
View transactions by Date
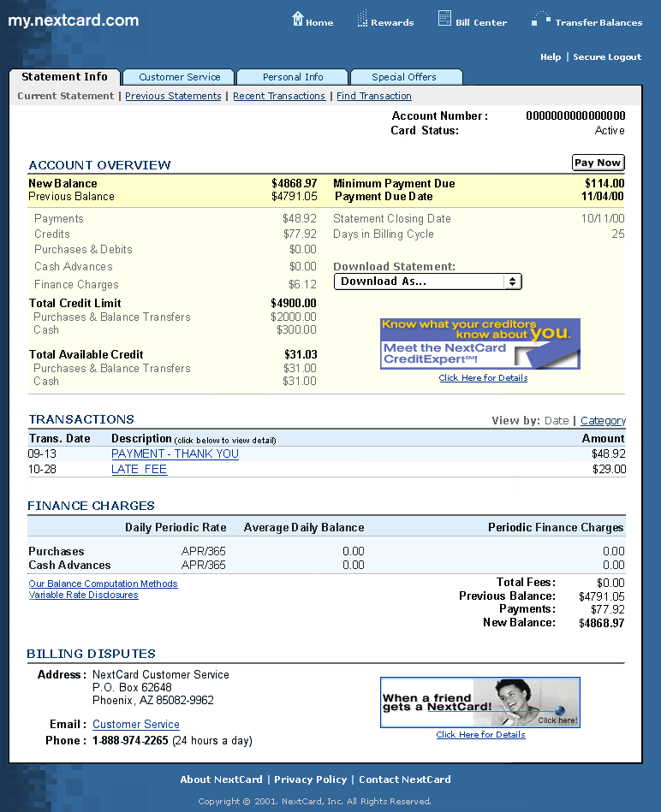[557, 420]
